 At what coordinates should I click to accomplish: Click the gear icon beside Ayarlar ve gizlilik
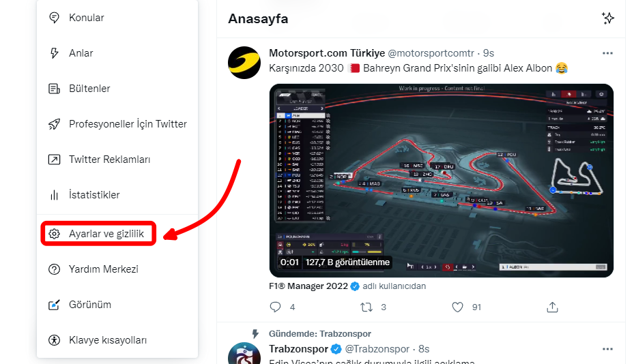tap(54, 234)
